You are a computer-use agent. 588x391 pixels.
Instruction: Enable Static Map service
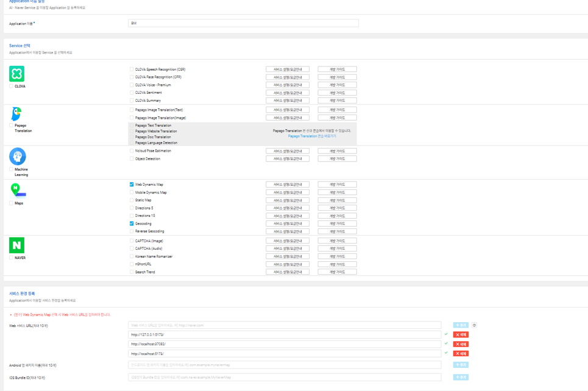coord(132,200)
